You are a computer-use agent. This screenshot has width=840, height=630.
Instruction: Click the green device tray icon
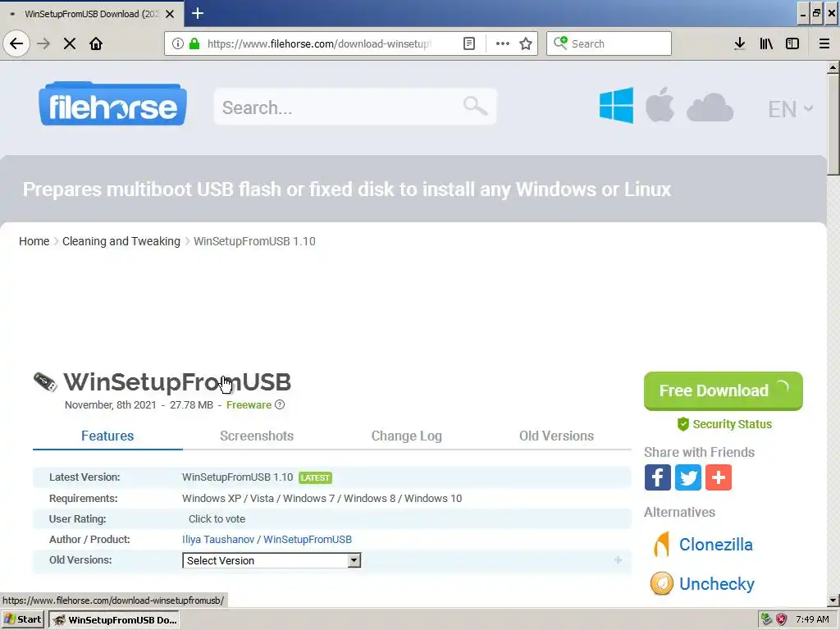(767, 619)
